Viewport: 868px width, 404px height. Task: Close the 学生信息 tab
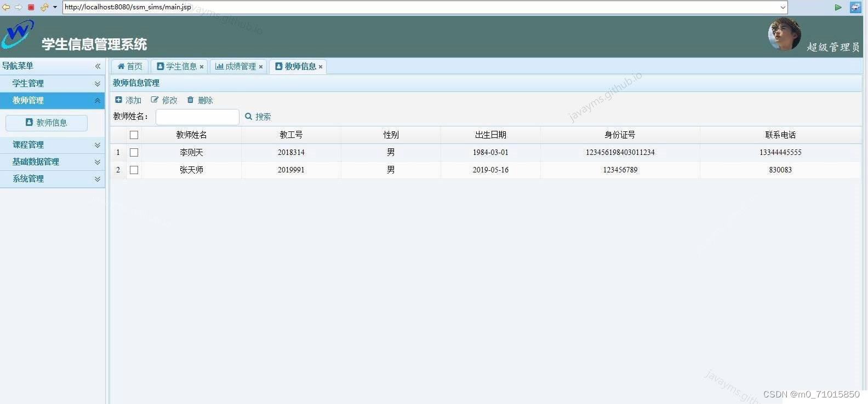202,67
